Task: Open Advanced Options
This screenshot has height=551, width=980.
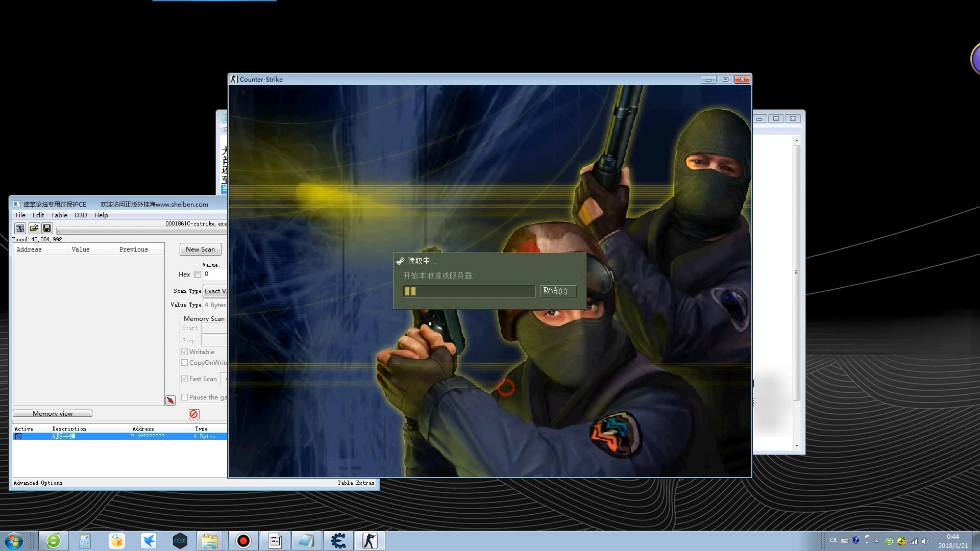Action: tap(38, 483)
